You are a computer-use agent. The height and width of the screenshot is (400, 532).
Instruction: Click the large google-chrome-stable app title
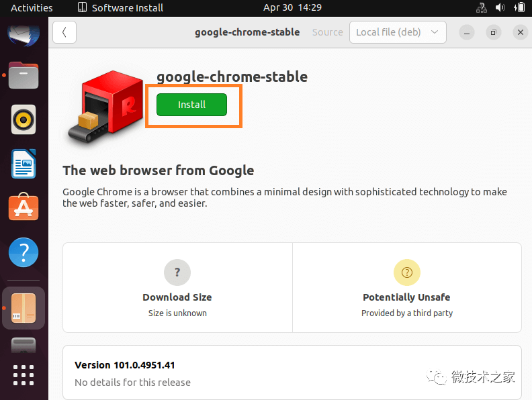tap(232, 77)
